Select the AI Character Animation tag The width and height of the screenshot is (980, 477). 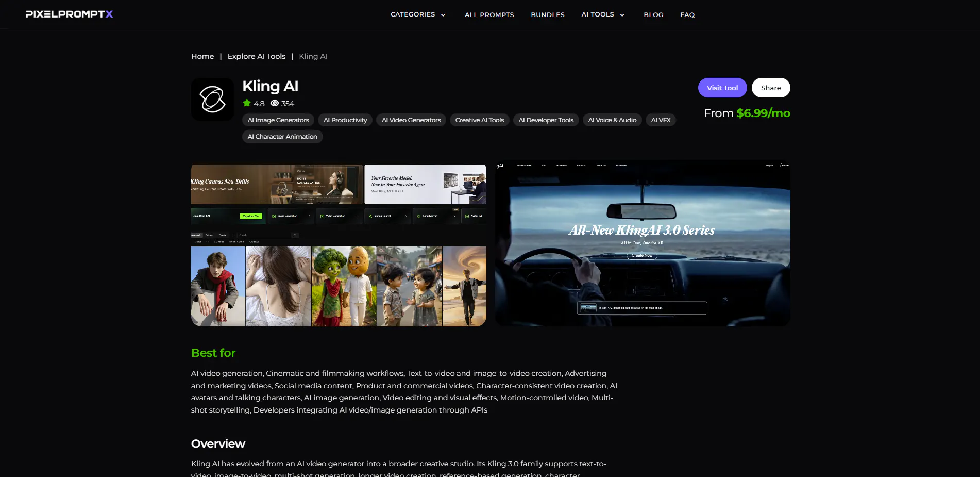pos(282,137)
